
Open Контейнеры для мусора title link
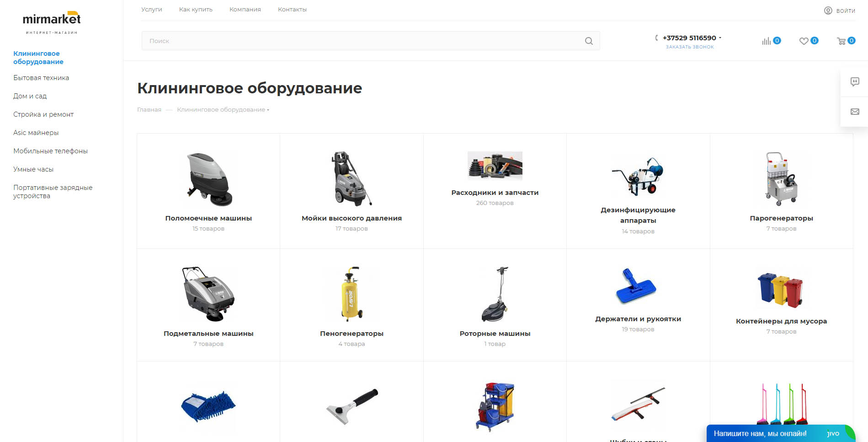[782, 321]
